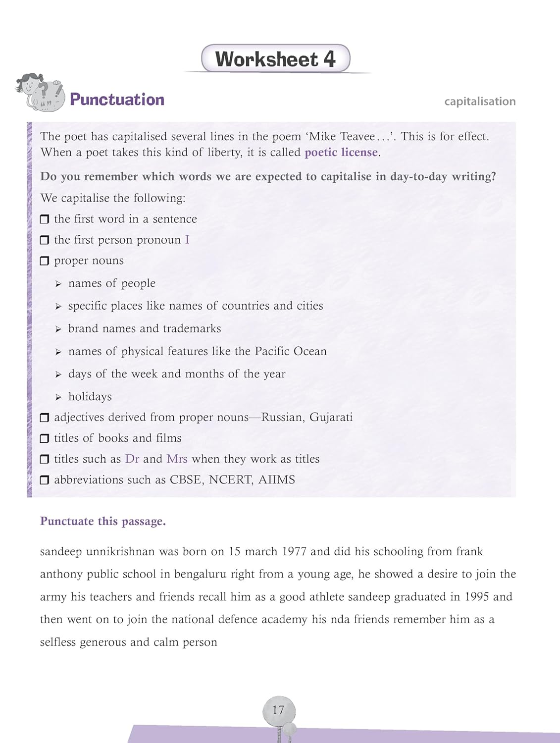Click the page number 17 circle

(x=278, y=710)
